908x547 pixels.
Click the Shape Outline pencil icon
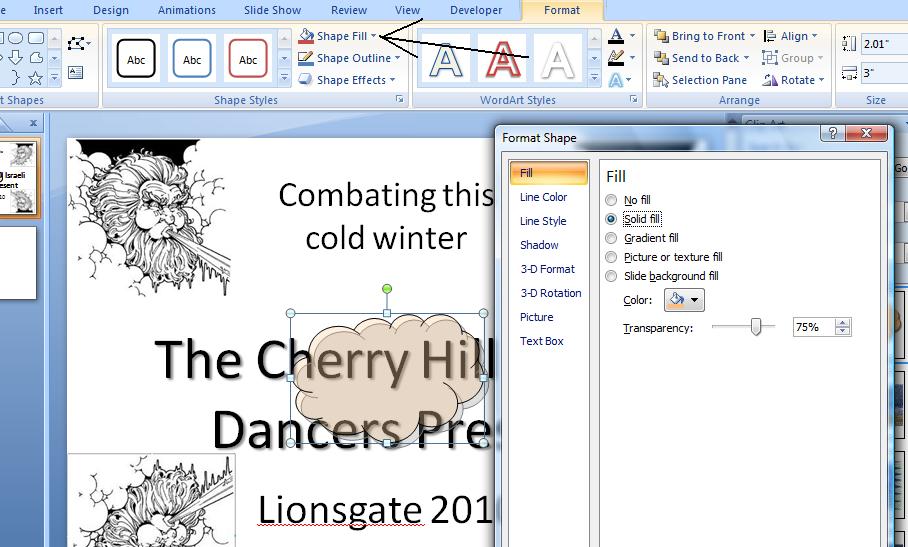click(x=306, y=58)
